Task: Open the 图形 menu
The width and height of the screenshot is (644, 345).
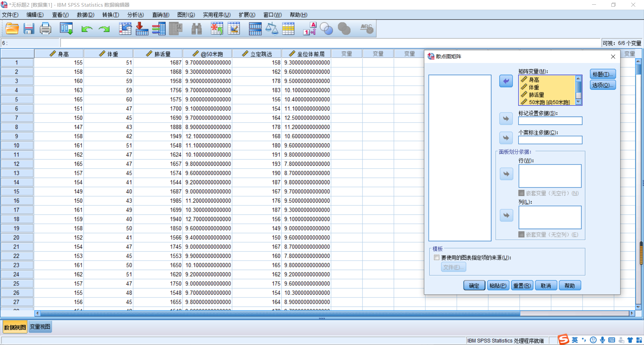Action: (186, 15)
